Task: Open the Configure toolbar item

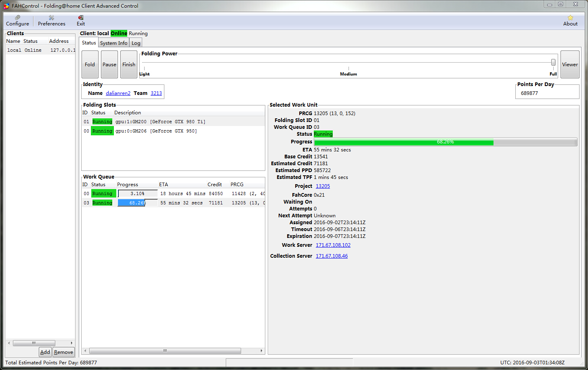Action: (x=17, y=21)
